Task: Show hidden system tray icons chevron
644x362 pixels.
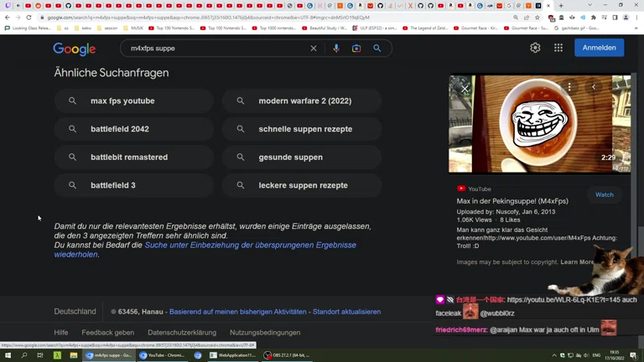Action: pos(554,355)
